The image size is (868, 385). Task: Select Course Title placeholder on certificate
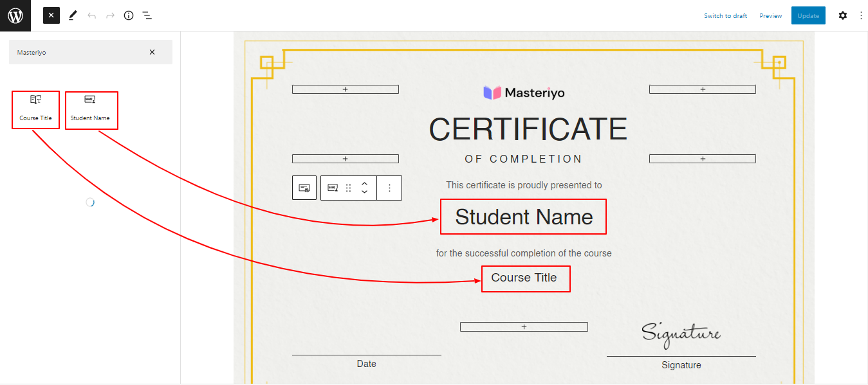click(526, 278)
